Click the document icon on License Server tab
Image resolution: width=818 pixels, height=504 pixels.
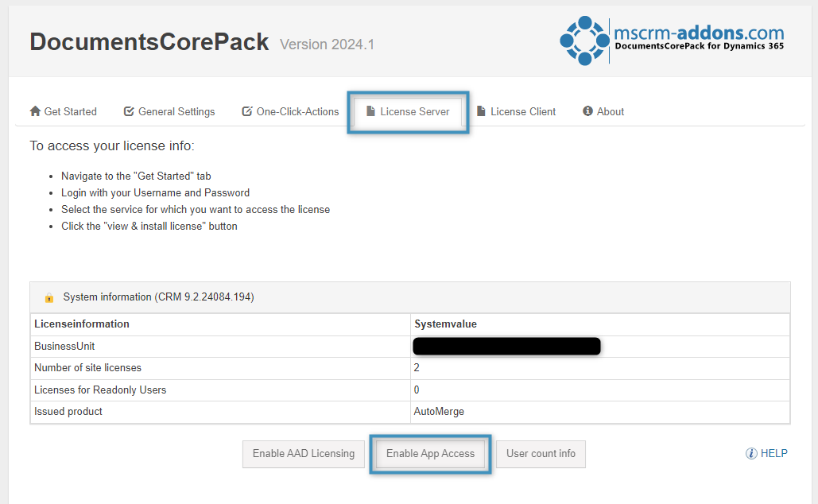(x=371, y=111)
